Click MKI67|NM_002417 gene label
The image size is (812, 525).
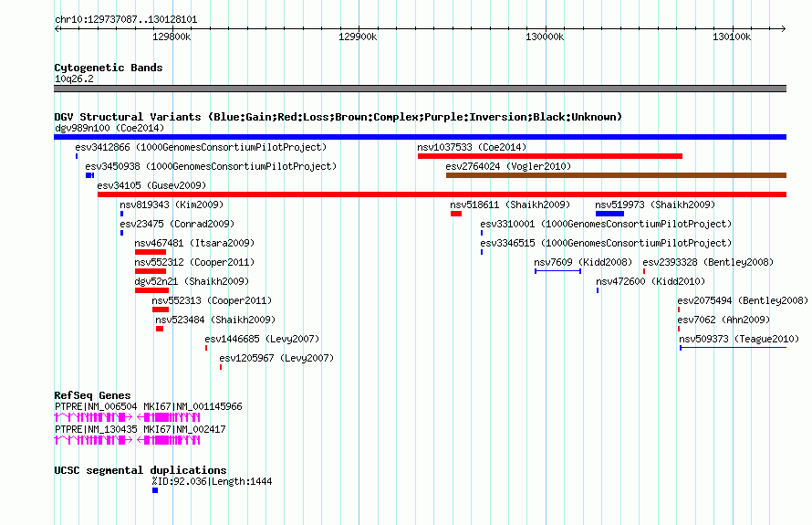tap(184, 430)
